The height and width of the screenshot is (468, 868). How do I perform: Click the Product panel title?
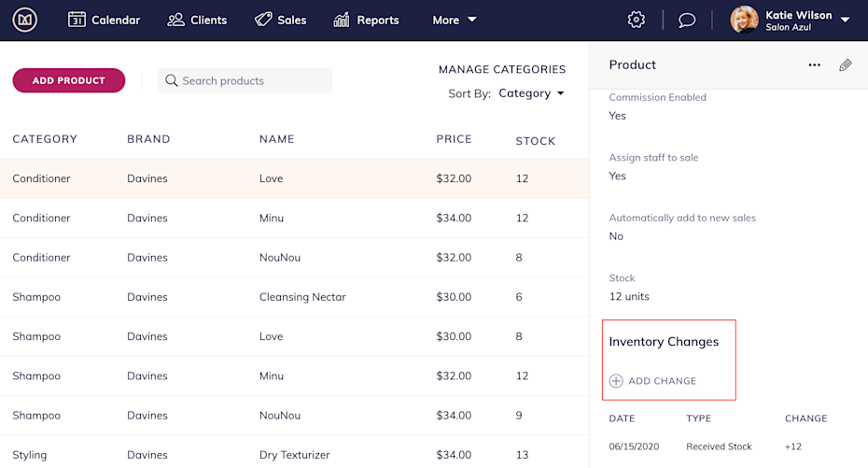632,64
